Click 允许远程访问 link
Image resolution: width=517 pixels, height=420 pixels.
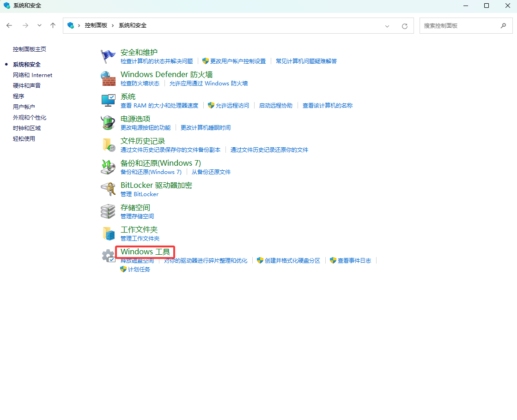[232, 105]
